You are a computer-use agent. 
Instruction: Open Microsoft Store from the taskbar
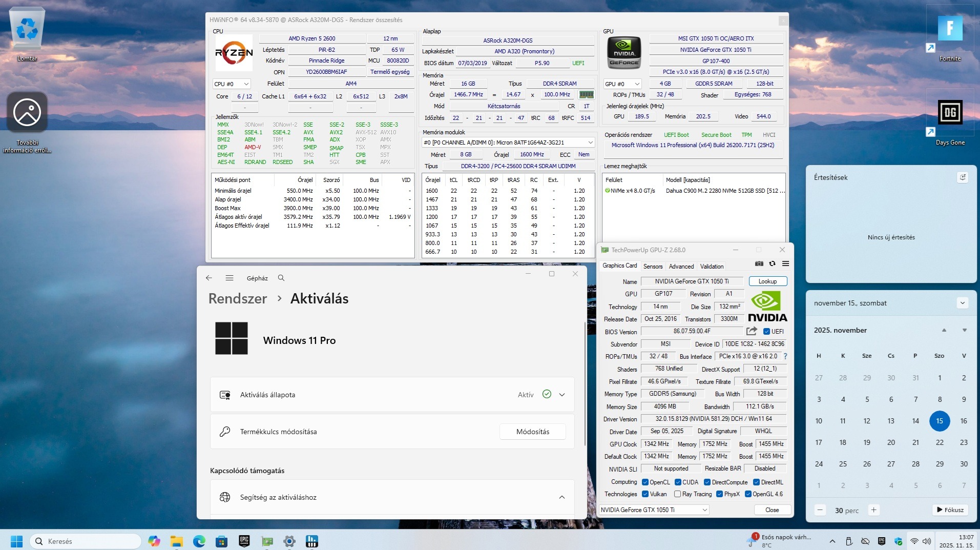pos(221,541)
